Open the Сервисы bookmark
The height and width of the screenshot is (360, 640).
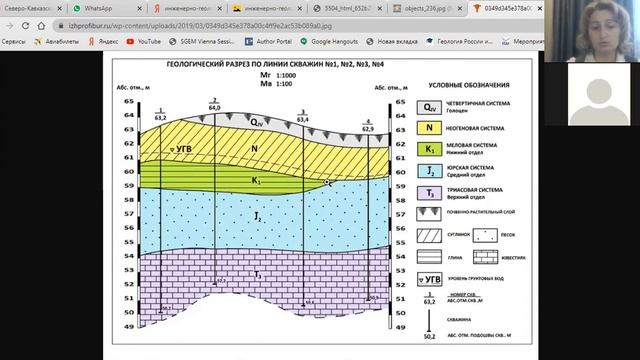(13, 42)
